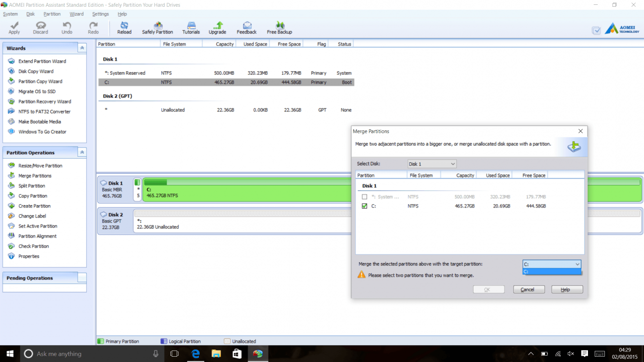Select Set Active Partition
The width and height of the screenshot is (644, 362).
(x=33, y=226)
